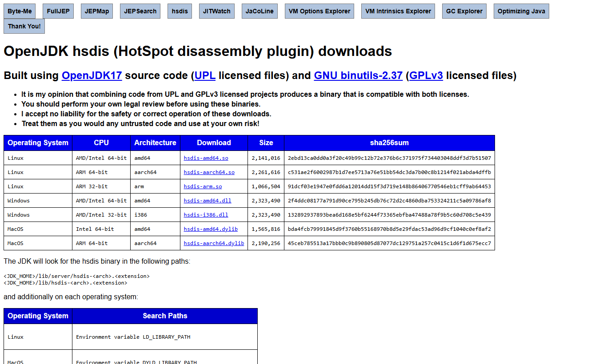Open the JEPMap page
The width and height of the screenshot is (607, 364).
(97, 11)
